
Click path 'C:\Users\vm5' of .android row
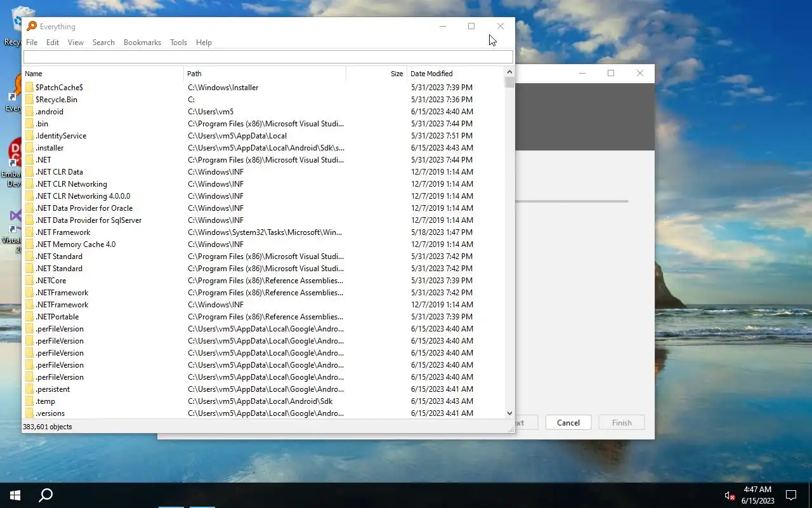(x=211, y=112)
